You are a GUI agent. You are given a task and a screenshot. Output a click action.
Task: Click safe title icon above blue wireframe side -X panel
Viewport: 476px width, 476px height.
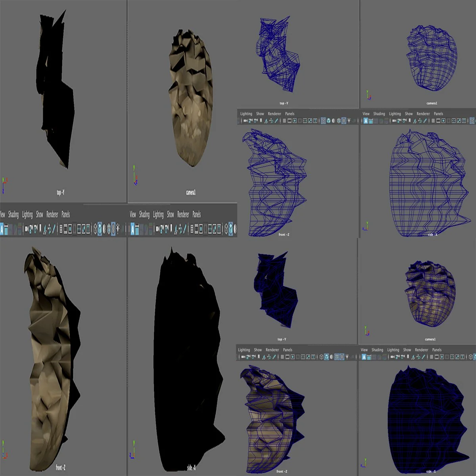point(464,121)
